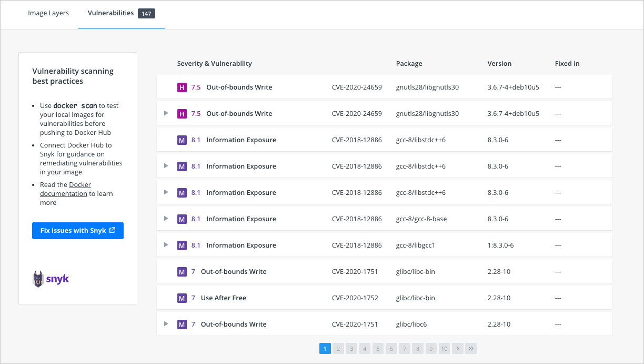Expand the gnutls28/libgnutls30 row with disclosure triangle
Screen dimensions: 644x364
[x=166, y=113]
